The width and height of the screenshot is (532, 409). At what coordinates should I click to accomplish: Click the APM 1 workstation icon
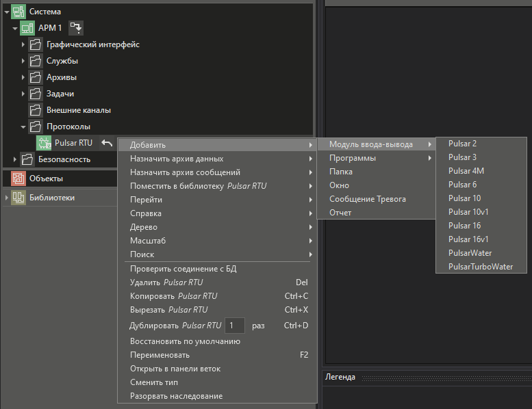click(27, 28)
